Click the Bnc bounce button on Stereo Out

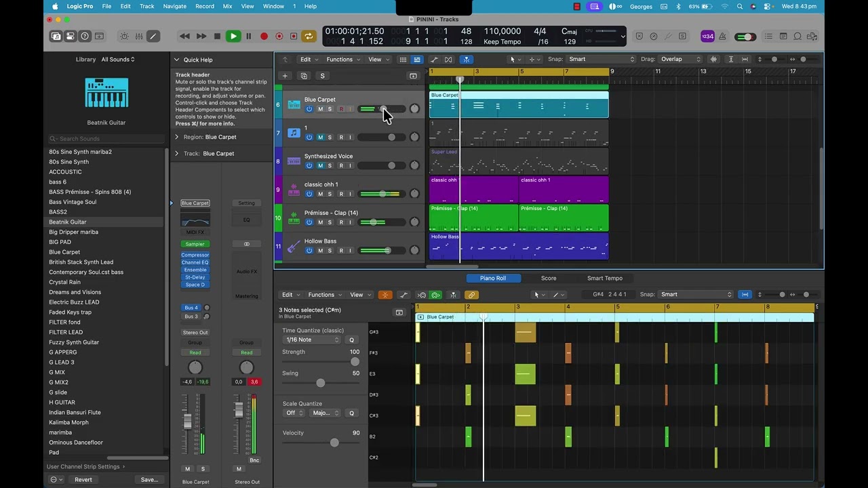point(254,461)
